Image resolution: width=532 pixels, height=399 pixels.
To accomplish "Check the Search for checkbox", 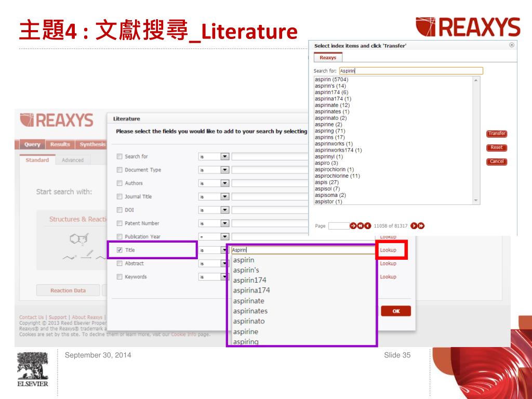I will [119, 156].
